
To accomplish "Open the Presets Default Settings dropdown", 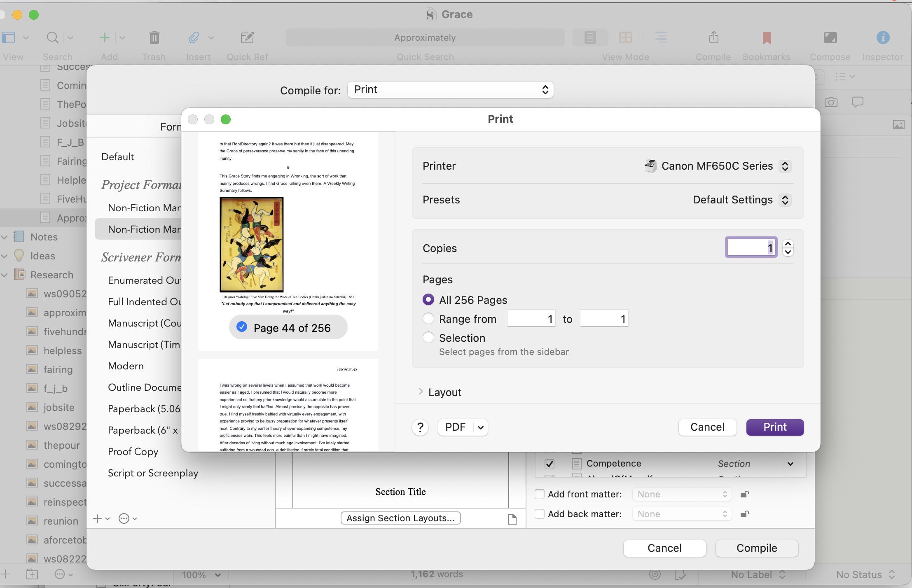I will click(x=785, y=200).
